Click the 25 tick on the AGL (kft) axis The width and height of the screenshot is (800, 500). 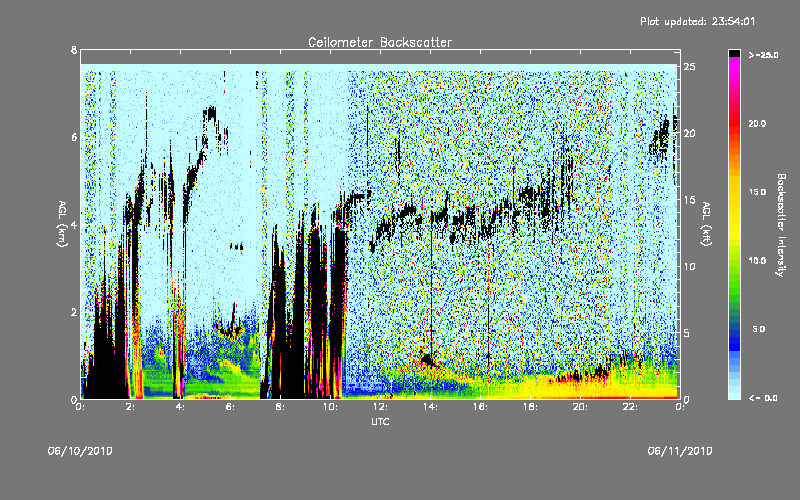click(x=690, y=67)
